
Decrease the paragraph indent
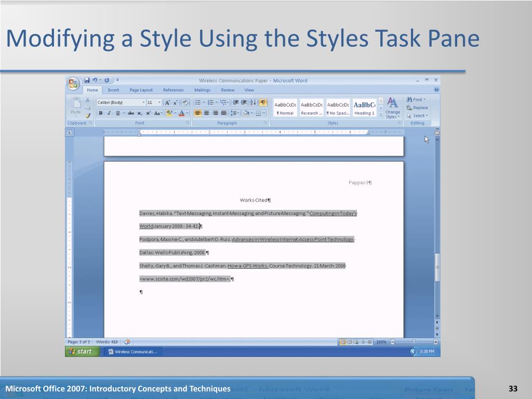[x=235, y=102]
